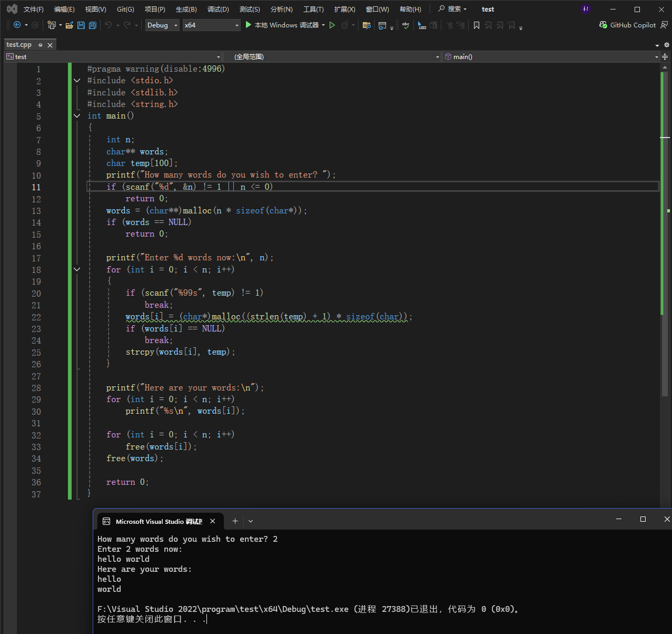The image size is (672, 634).
Task: Select the Microsoft Visual Studio console tab
Action: pos(160,521)
